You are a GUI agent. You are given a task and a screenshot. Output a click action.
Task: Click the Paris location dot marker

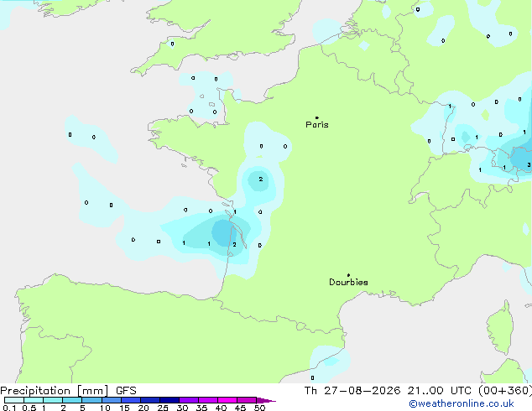317,117
